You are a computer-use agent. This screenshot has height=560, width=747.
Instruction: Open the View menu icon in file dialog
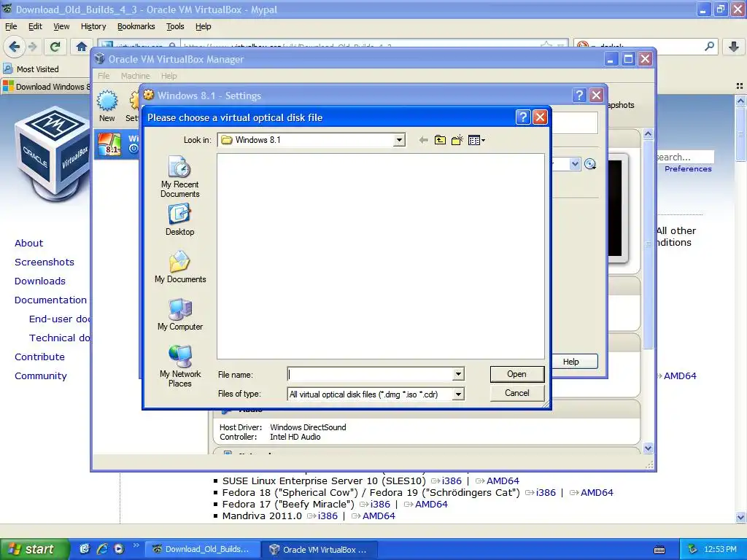coord(476,140)
